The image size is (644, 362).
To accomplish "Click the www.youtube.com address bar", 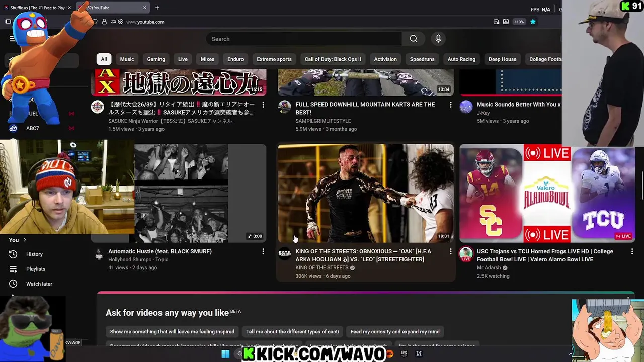I will tap(145, 22).
